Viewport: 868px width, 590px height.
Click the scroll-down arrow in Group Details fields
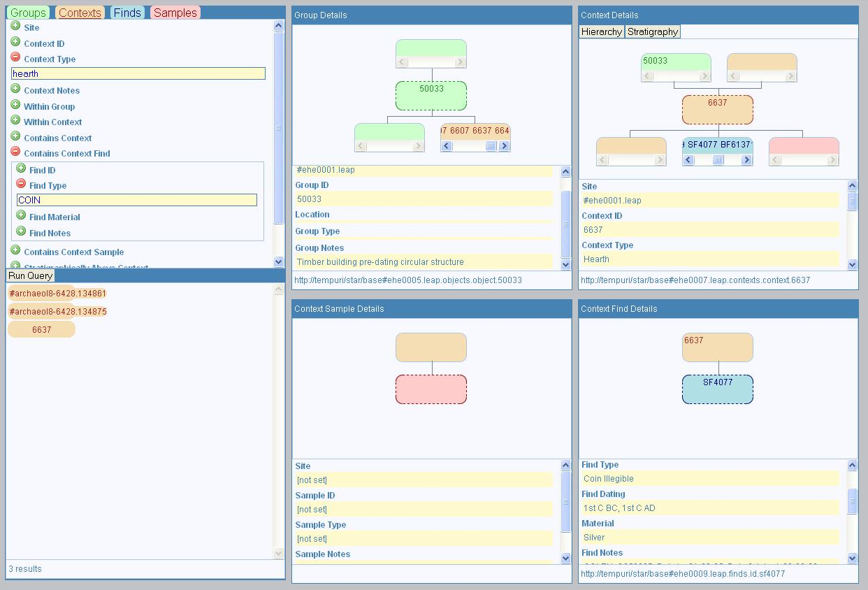pyautogui.click(x=565, y=264)
